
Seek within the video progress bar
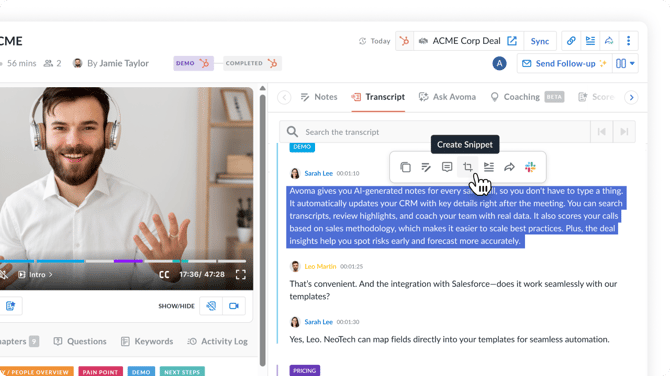123,261
